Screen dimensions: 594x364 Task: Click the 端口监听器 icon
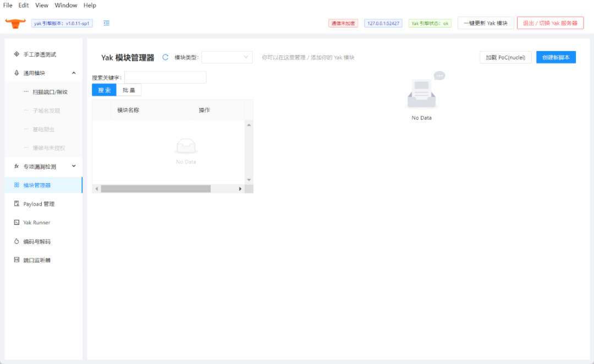pos(16,260)
